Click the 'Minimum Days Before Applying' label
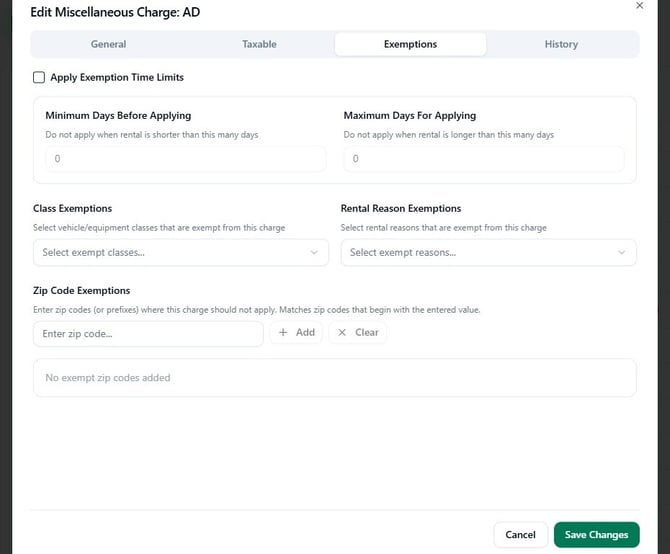670x554 pixels. point(118,115)
